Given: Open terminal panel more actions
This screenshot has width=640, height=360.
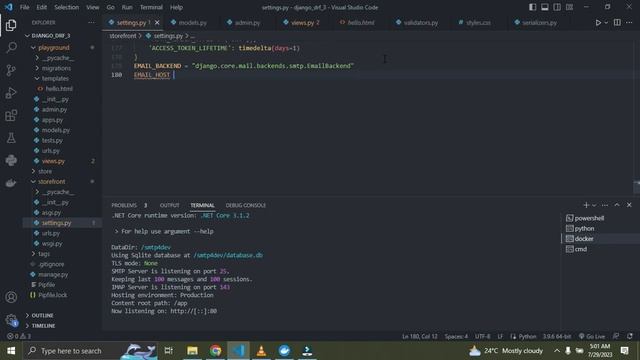Looking at the screenshot, I should (x=605, y=205).
